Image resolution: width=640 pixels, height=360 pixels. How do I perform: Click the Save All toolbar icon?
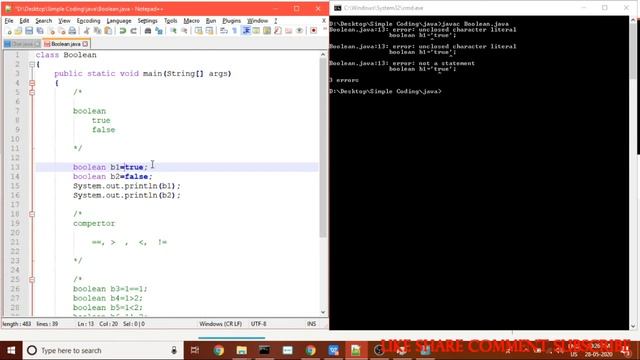click(x=40, y=31)
